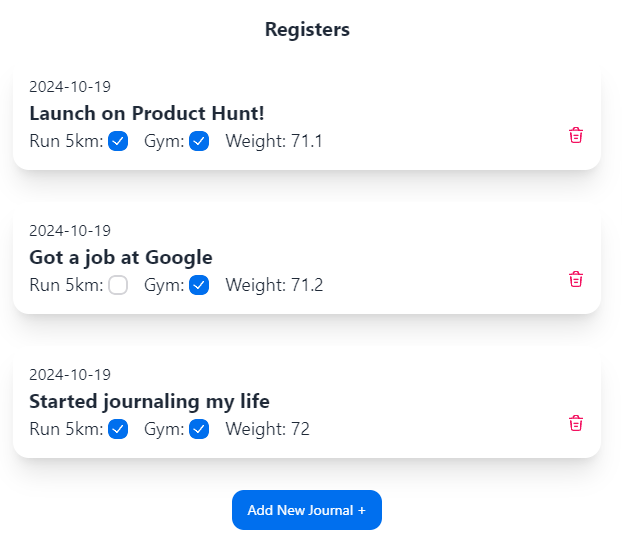Select the Weight: 71.2 text
The height and width of the screenshot is (545, 622).
[x=275, y=285]
